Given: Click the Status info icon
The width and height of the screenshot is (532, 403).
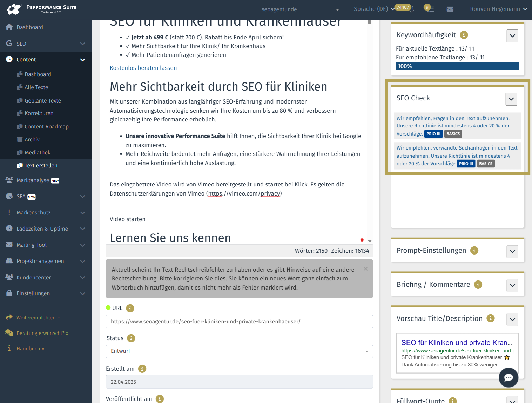Looking at the screenshot, I should (x=131, y=338).
